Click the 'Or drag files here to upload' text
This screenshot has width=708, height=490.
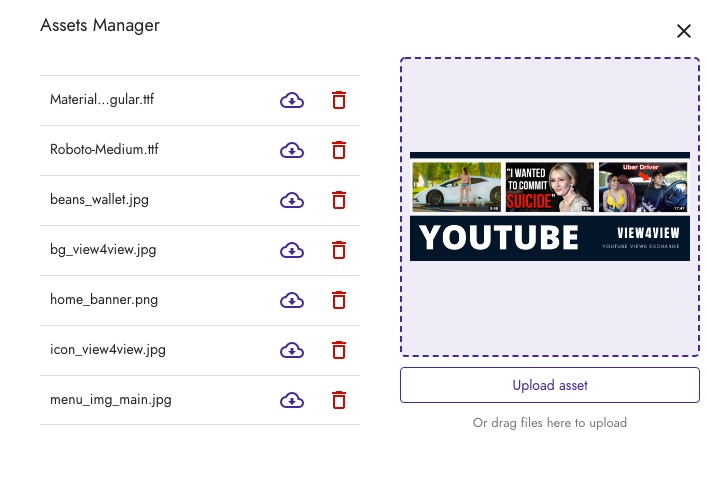click(x=550, y=423)
